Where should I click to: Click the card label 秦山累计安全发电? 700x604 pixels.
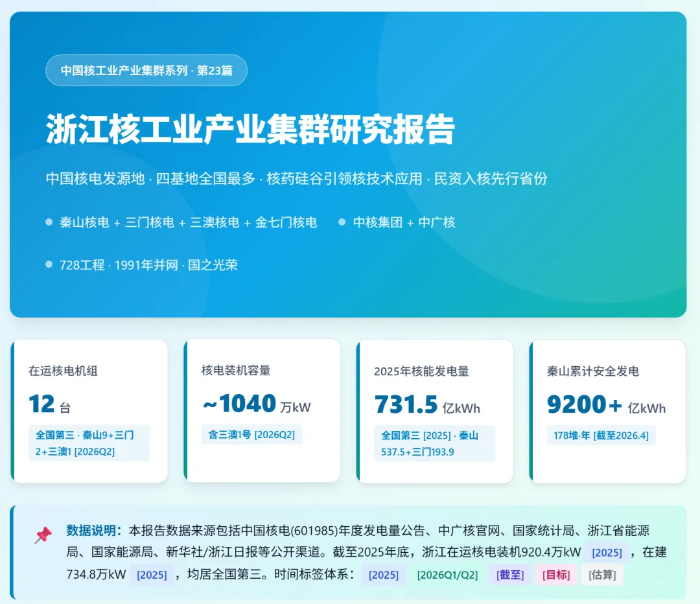point(593,371)
